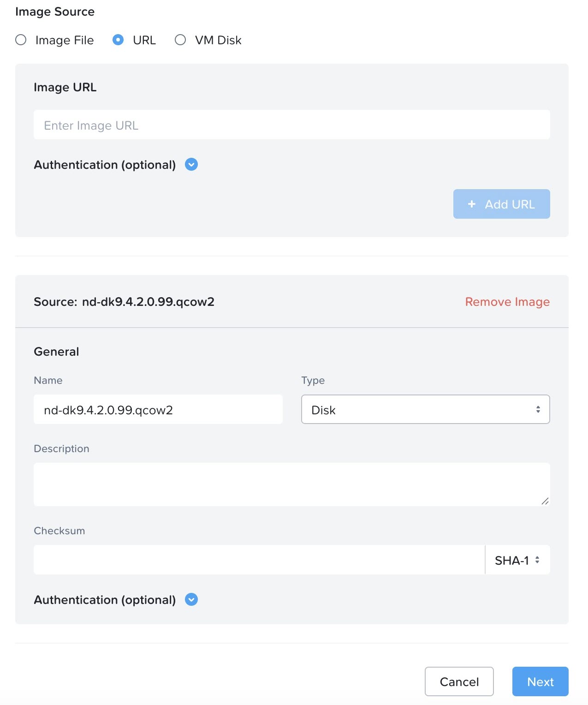Click the Add URL button label

[510, 204]
